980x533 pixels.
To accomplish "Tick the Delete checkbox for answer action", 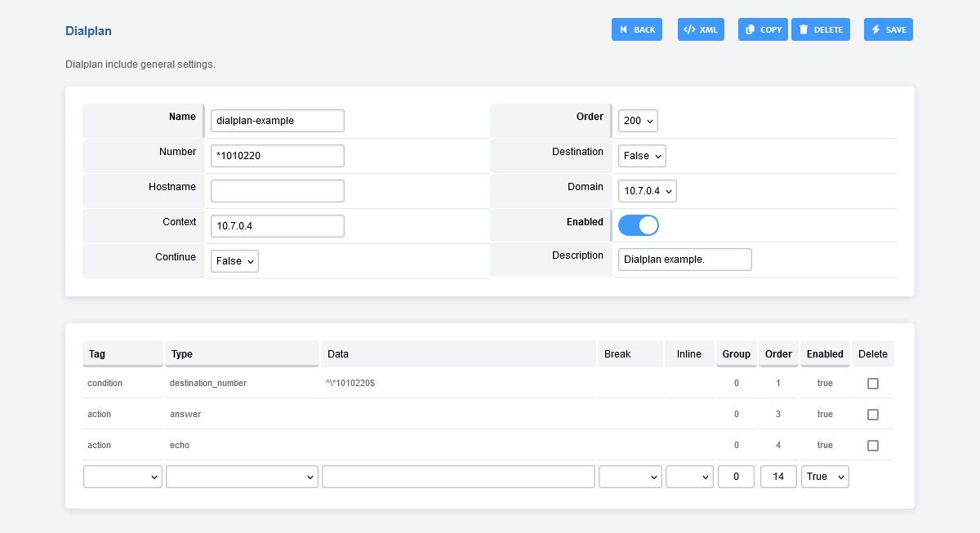I will [x=872, y=415].
